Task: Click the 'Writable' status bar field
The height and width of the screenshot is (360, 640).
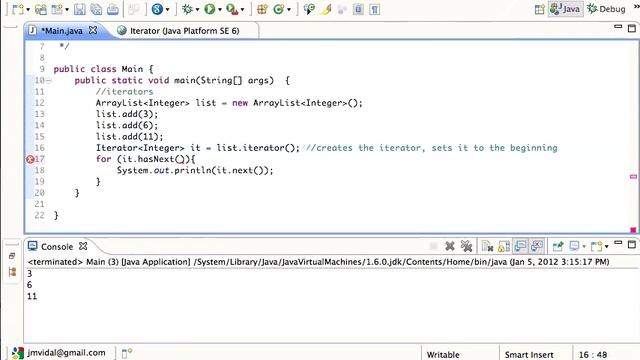Action: (443, 355)
